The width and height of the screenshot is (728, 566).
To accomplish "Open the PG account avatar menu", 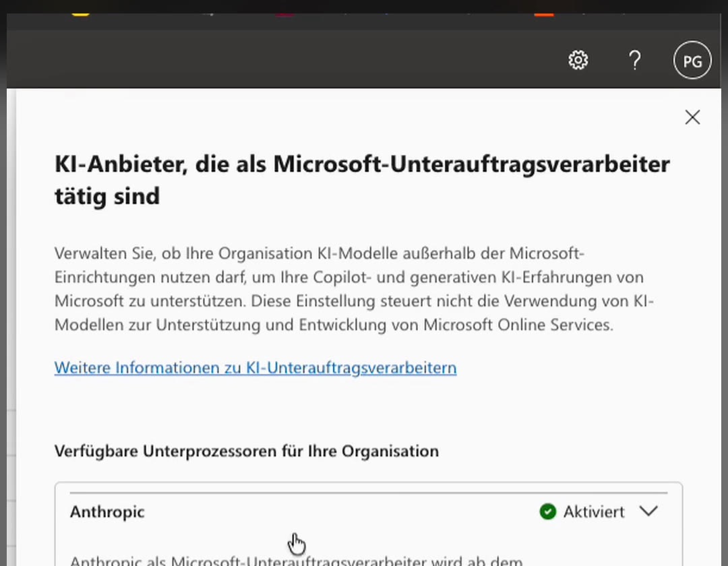I will [692, 61].
